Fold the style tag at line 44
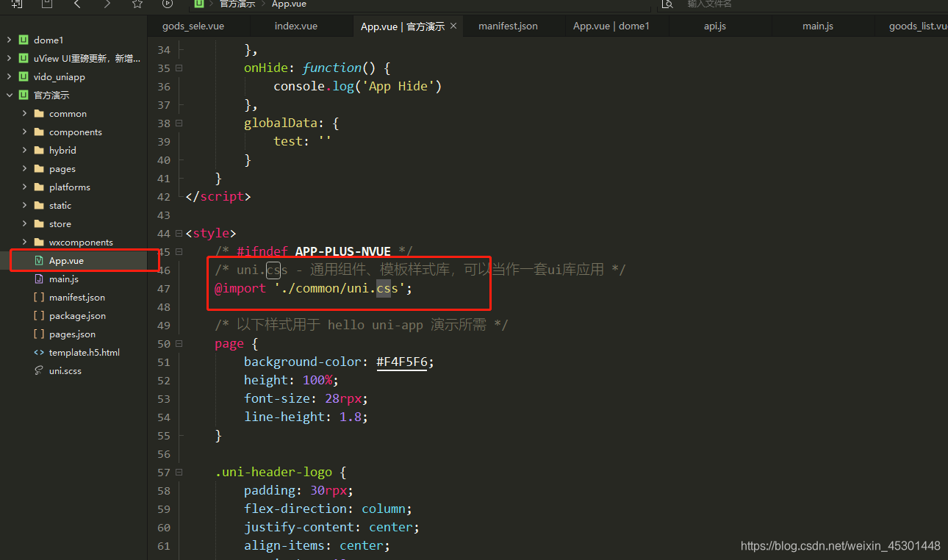The width and height of the screenshot is (948, 560). pyautogui.click(x=179, y=233)
